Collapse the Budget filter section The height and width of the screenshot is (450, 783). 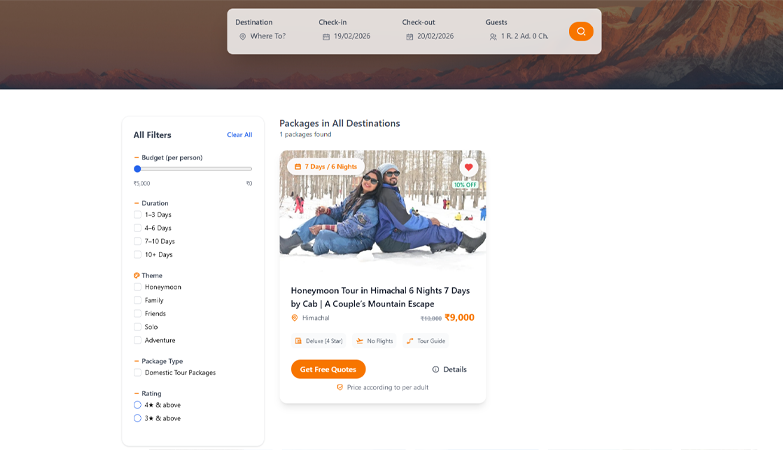click(x=137, y=158)
